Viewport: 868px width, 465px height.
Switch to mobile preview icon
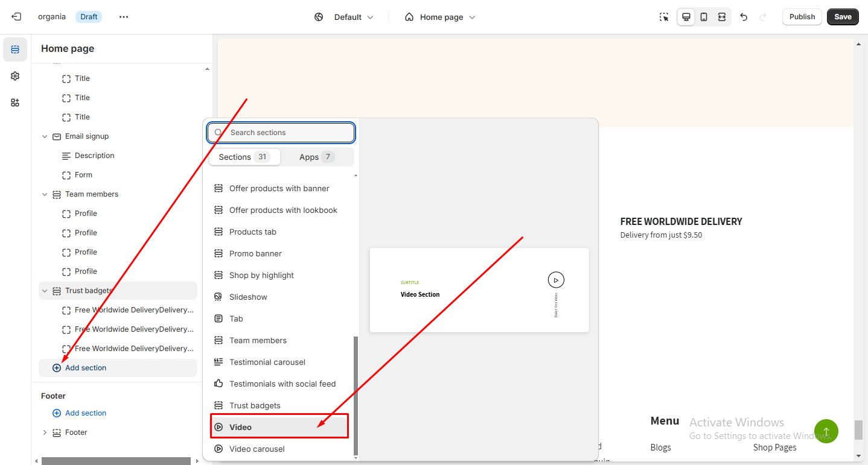pos(704,17)
